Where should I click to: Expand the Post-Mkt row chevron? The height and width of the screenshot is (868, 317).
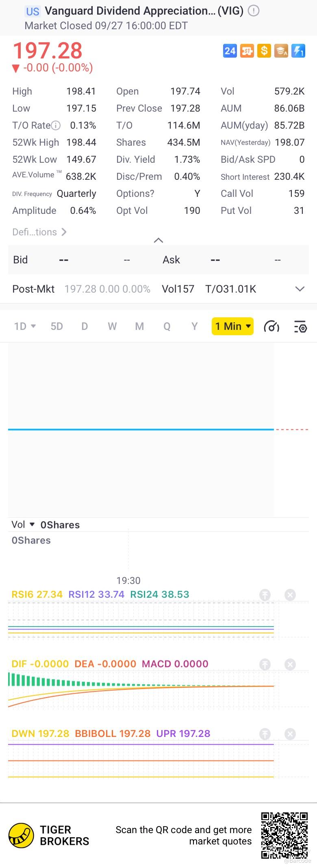(300, 289)
